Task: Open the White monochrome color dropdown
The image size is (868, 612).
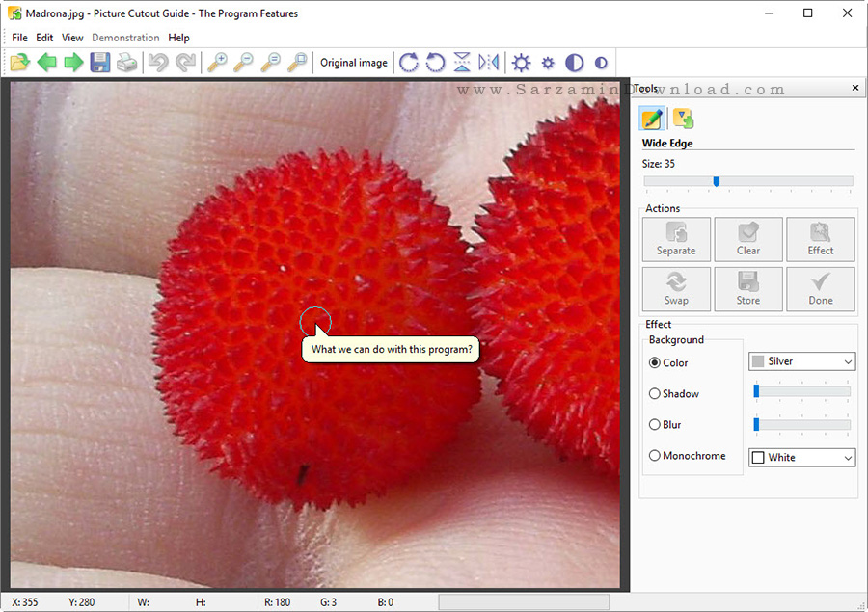Action: [x=802, y=457]
